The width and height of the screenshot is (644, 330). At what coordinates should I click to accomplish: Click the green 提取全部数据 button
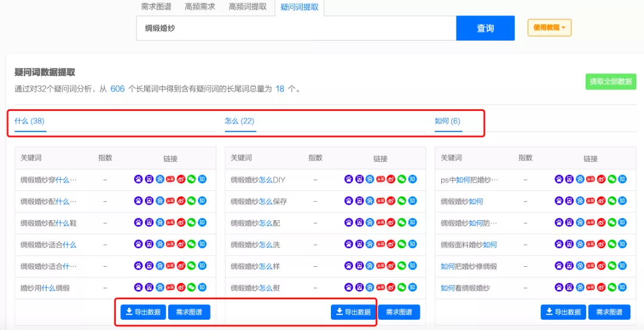tap(611, 82)
